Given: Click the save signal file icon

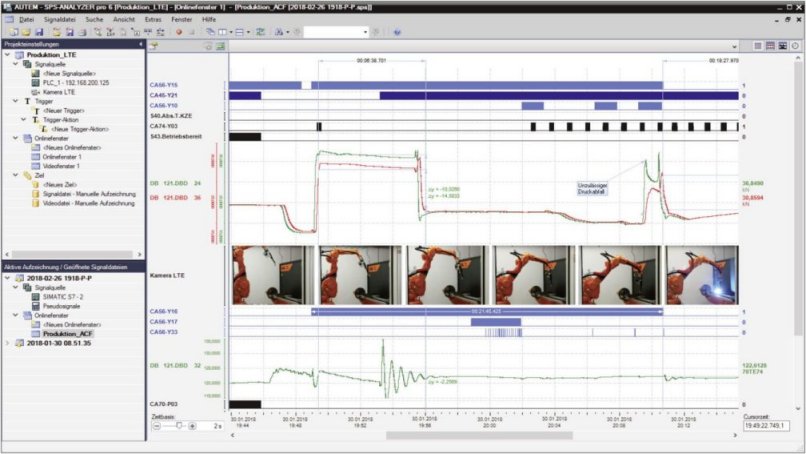Looking at the screenshot, I should tap(69, 32).
